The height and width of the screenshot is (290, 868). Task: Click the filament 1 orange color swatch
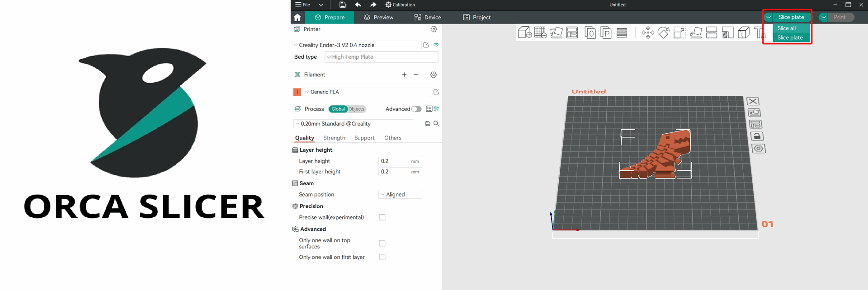[297, 92]
